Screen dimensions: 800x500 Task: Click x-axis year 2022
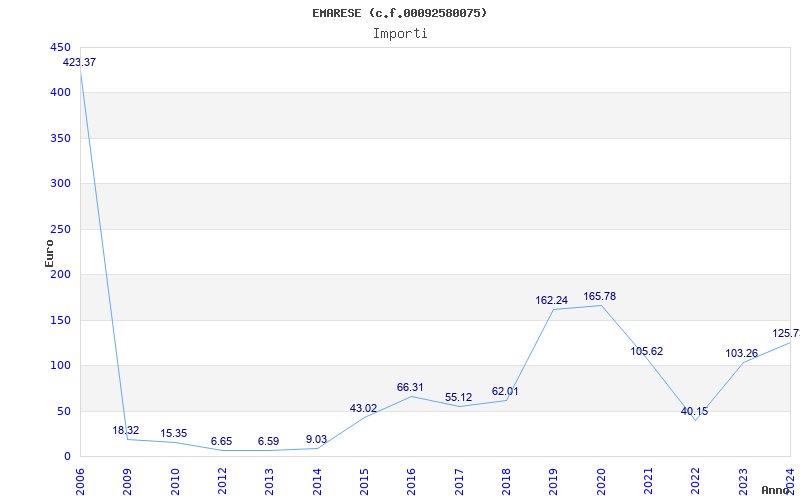coord(695,482)
